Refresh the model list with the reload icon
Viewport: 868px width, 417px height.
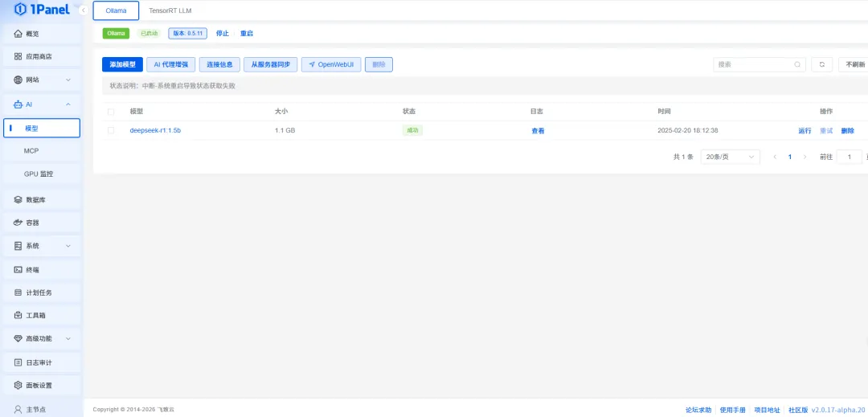[x=822, y=65]
